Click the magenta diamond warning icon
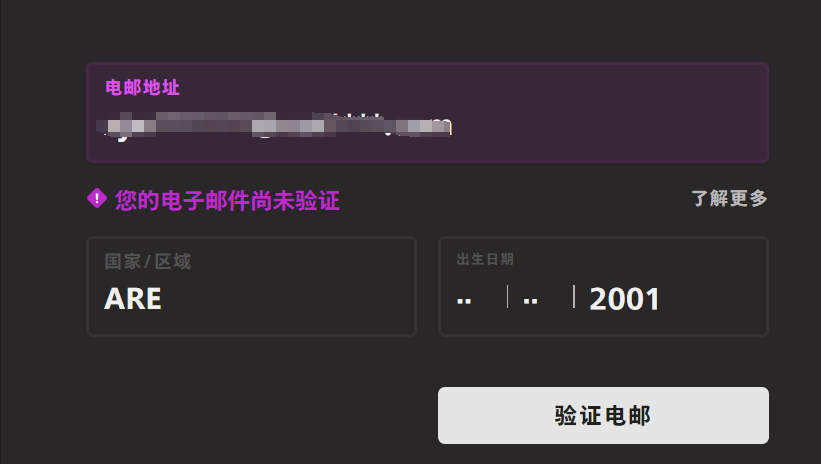Image resolution: width=821 pixels, height=464 pixels. tap(97, 199)
